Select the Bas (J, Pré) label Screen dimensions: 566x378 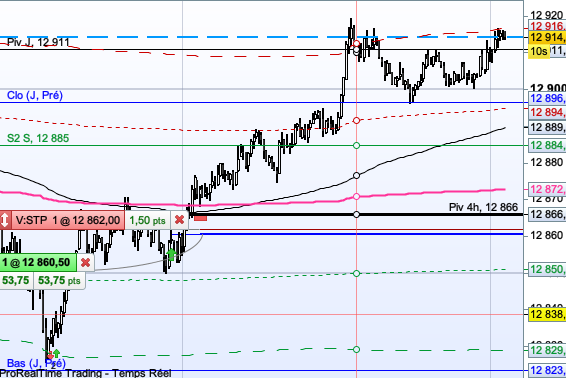click(36, 363)
